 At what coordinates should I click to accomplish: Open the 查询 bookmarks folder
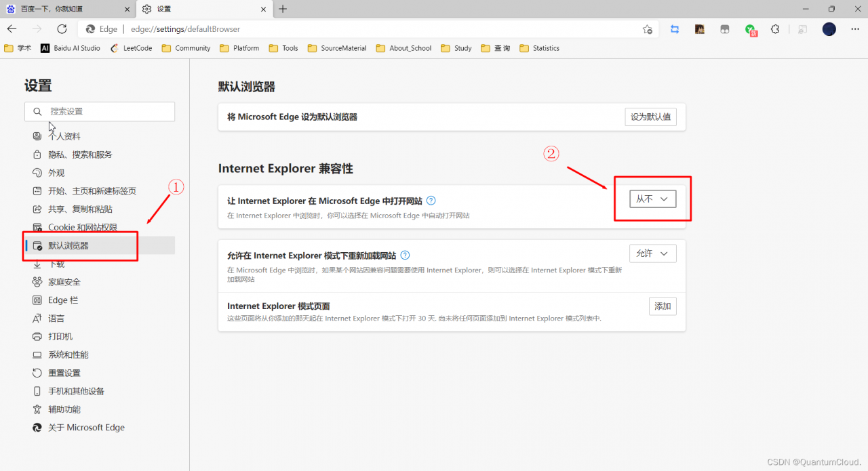496,48
